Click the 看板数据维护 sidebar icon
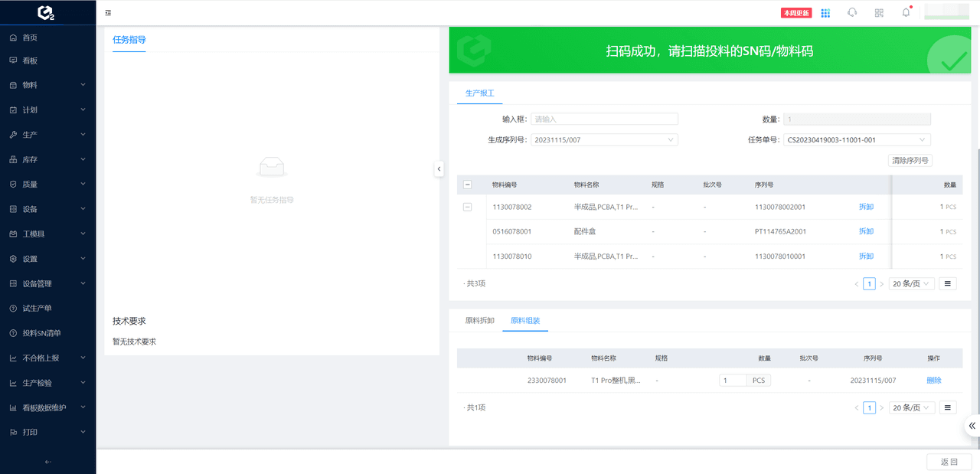Viewport: 980px width, 474px height. click(x=13, y=407)
